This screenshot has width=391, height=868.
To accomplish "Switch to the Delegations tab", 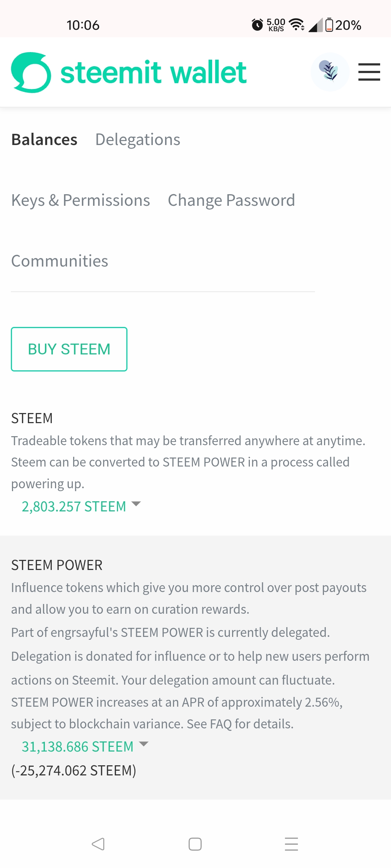I will 138,140.
